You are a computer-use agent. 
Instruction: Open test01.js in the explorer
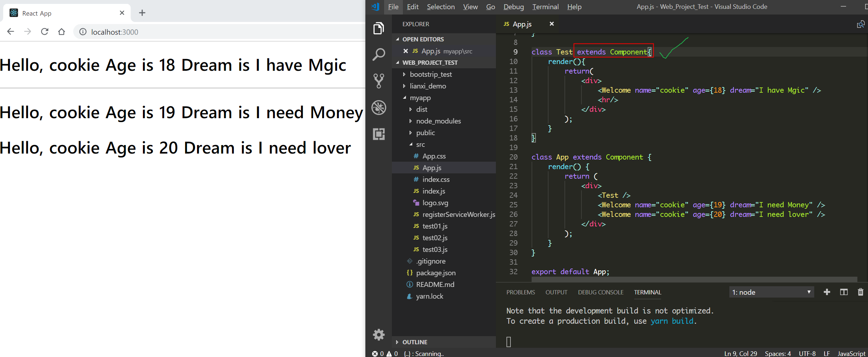click(444, 226)
